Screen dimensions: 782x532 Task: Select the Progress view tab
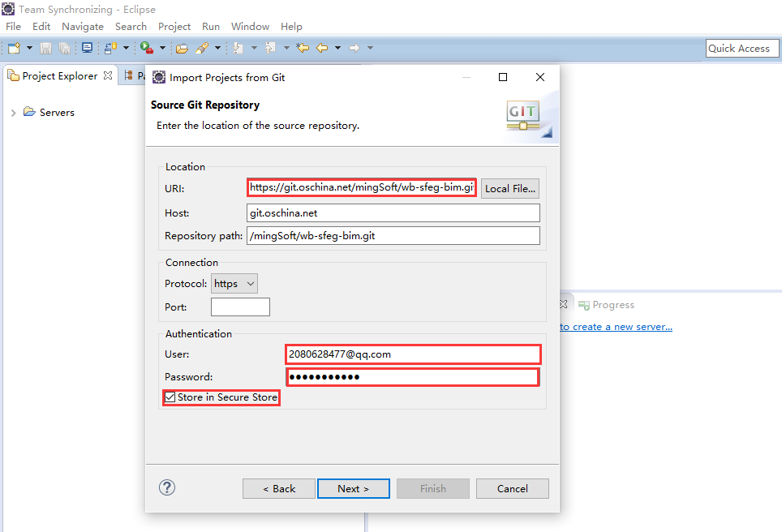point(606,305)
